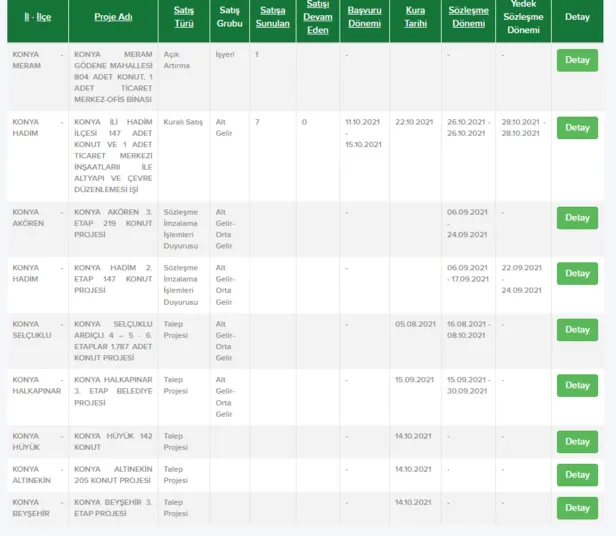Sort by İl - İlçe column header
Image resolution: width=616 pixels, height=536 pixels.
click(x=38, y=17)
